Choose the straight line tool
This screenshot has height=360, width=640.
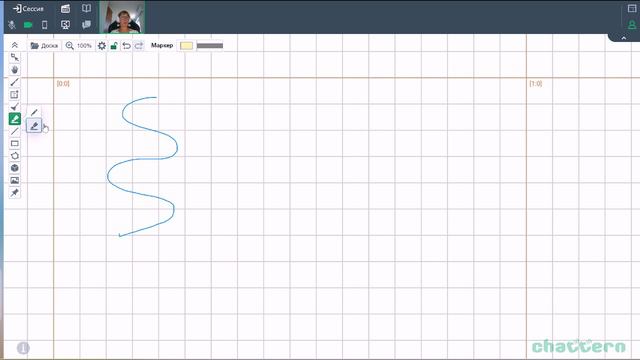15,131
